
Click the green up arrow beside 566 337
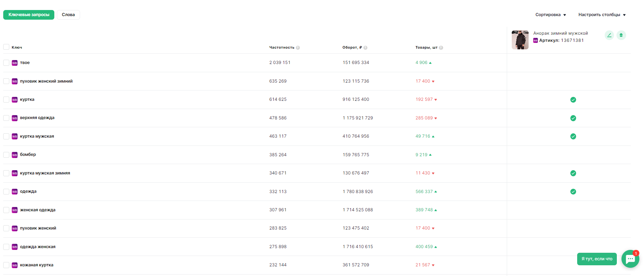click(x=436, y=192)
